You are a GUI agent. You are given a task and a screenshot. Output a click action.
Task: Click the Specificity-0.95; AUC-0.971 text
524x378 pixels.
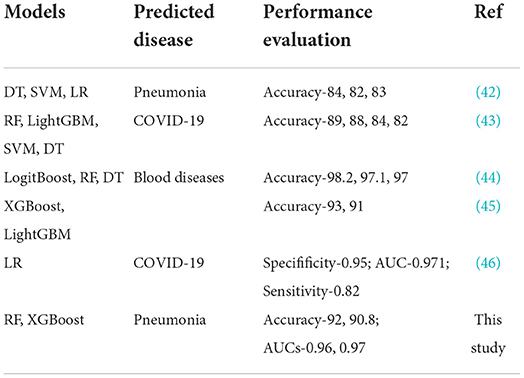[356, 263]
